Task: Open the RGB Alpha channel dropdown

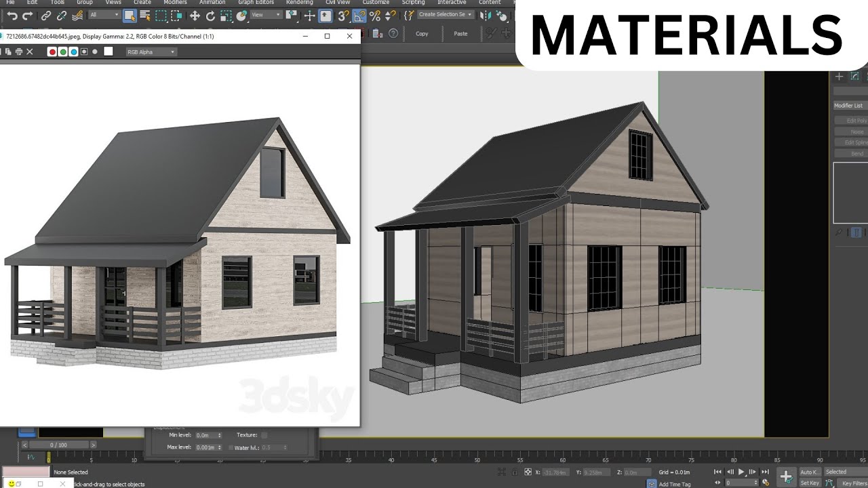Action: (151, 52)
